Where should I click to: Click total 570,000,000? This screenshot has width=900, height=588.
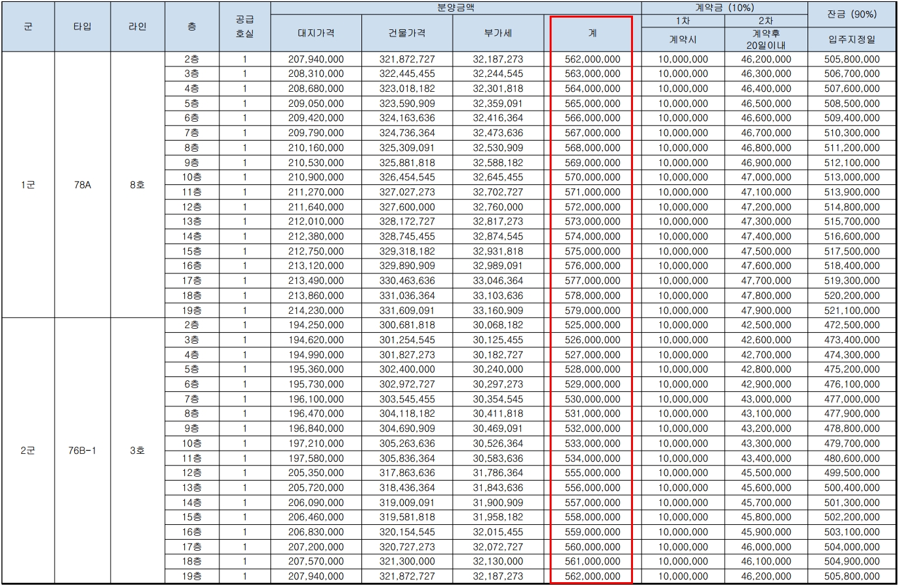coord(593,177)
